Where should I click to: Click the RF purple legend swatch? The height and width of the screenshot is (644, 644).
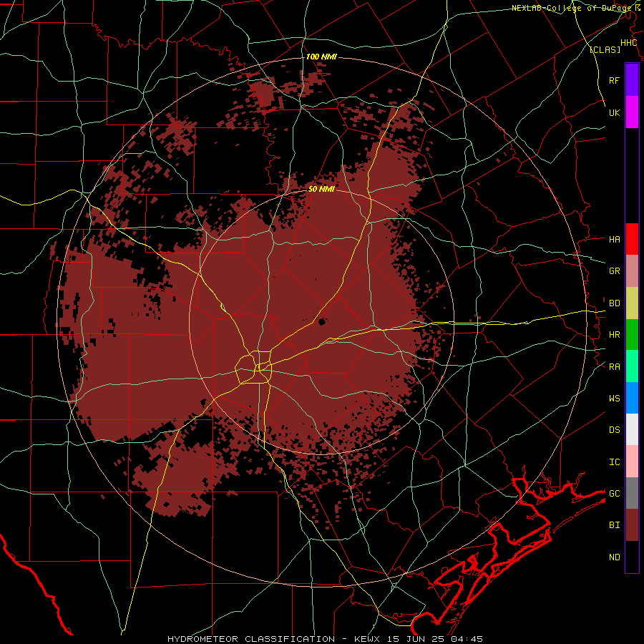tap(632, 80)
